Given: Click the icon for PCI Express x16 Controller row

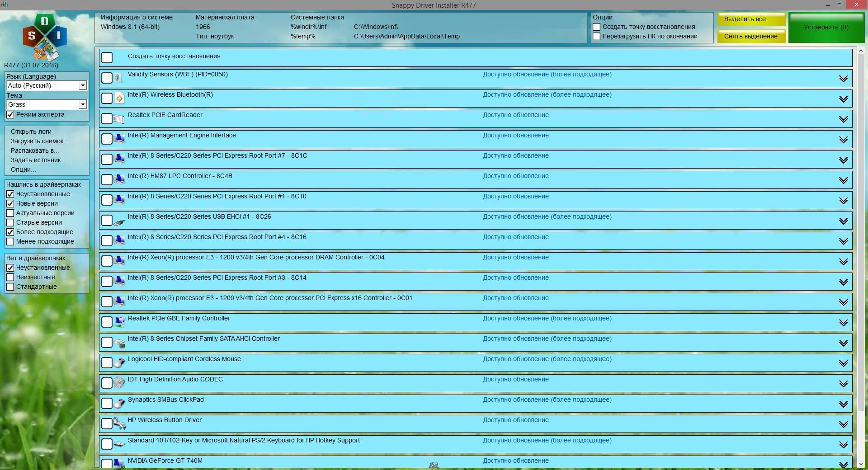Looking at the screenshot, I should (x=119, y=301).
